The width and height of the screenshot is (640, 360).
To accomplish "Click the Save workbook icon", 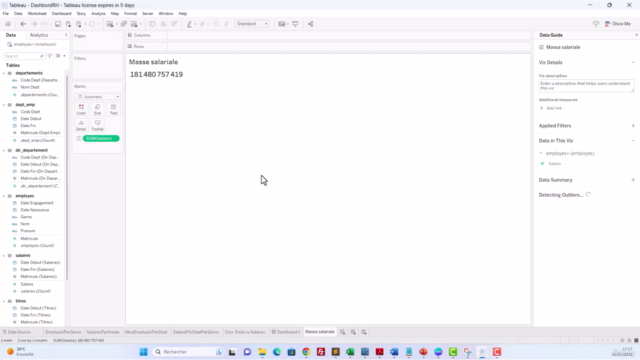I will pos(58,24).
